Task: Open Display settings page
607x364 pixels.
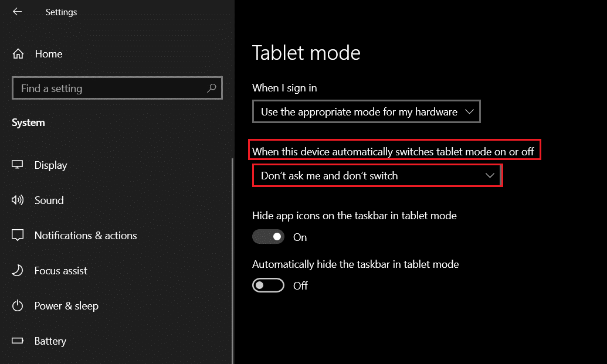Action: point(50,165)
